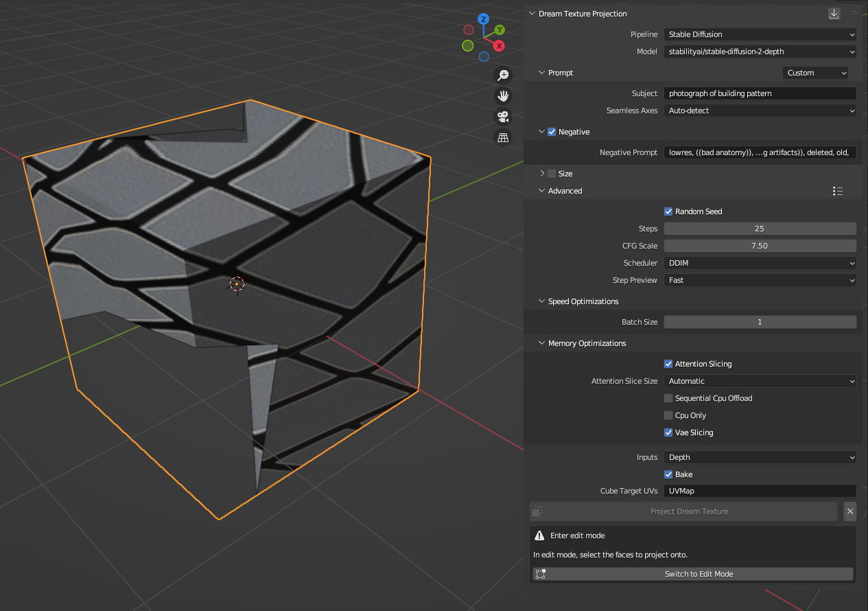868x611 pixels.
Task: Open the Advanced presets list icon
Action: pos(838,191)
